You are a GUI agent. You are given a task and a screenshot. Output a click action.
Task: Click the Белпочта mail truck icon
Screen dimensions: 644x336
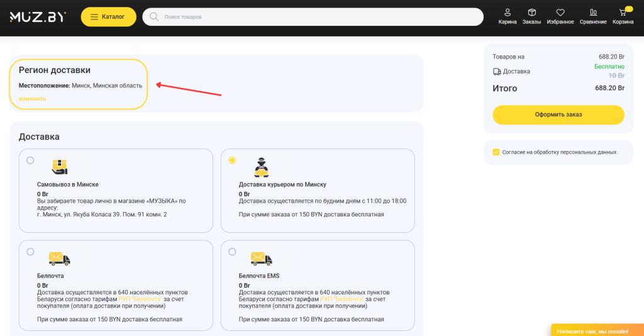60,259
